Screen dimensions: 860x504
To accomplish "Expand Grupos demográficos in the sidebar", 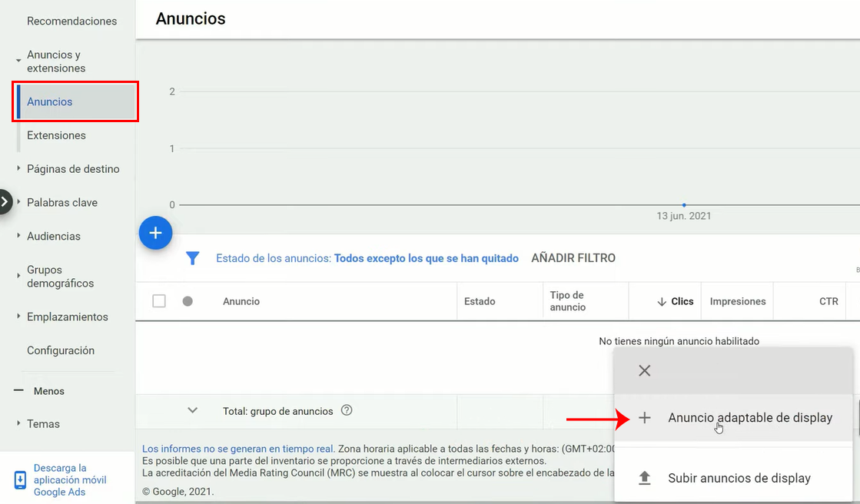I will [x=18, y=276].
